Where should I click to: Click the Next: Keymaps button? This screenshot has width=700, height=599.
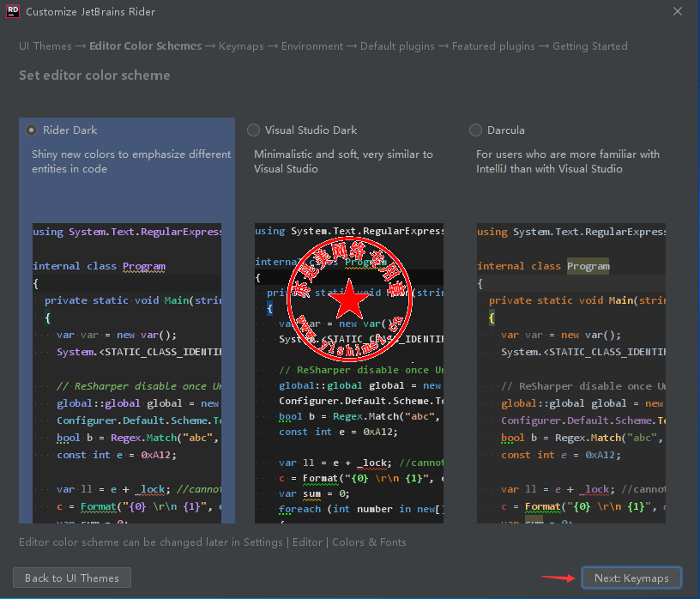point(631,578)
